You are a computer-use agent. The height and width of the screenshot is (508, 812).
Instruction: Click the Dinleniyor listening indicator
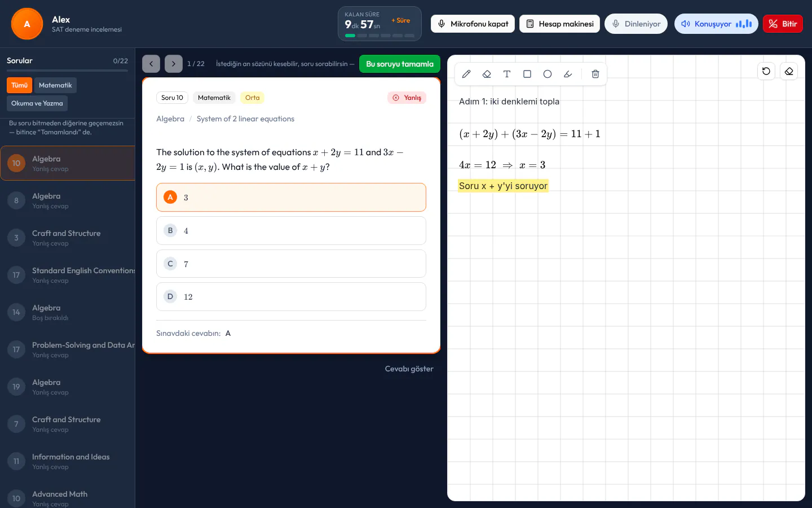(636, 24)
